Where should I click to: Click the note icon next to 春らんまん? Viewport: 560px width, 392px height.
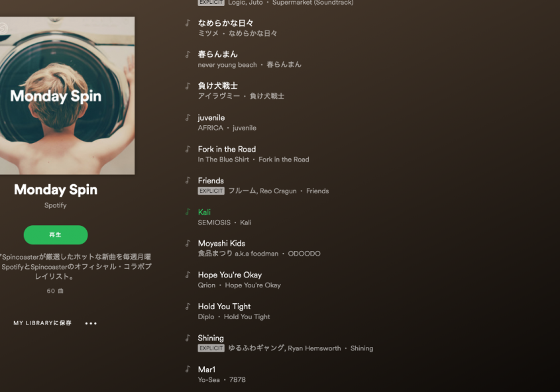tap(188, 54)
